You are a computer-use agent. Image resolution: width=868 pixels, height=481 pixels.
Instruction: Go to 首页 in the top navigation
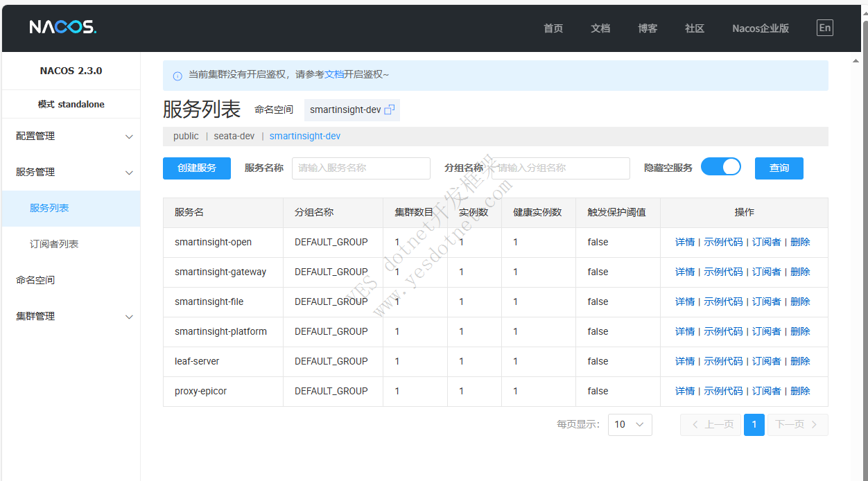[553, 28]
